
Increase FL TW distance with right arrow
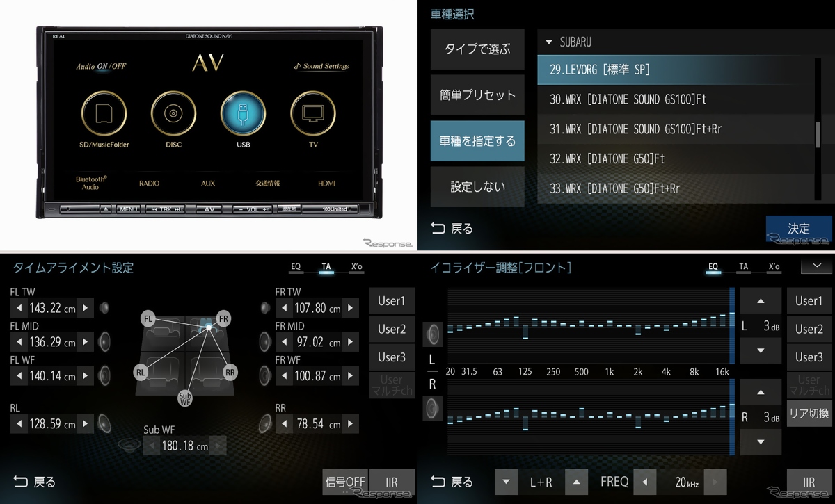pos(86,307)
